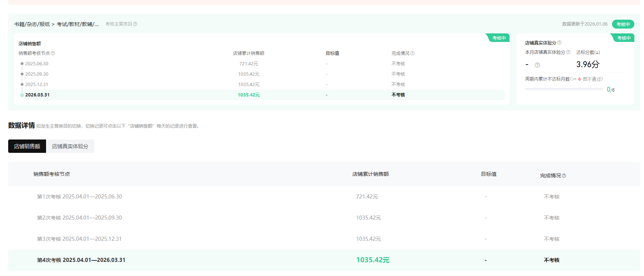
Task: Click the 周期内累计不达标月数 progress bar
Action: 564,89
